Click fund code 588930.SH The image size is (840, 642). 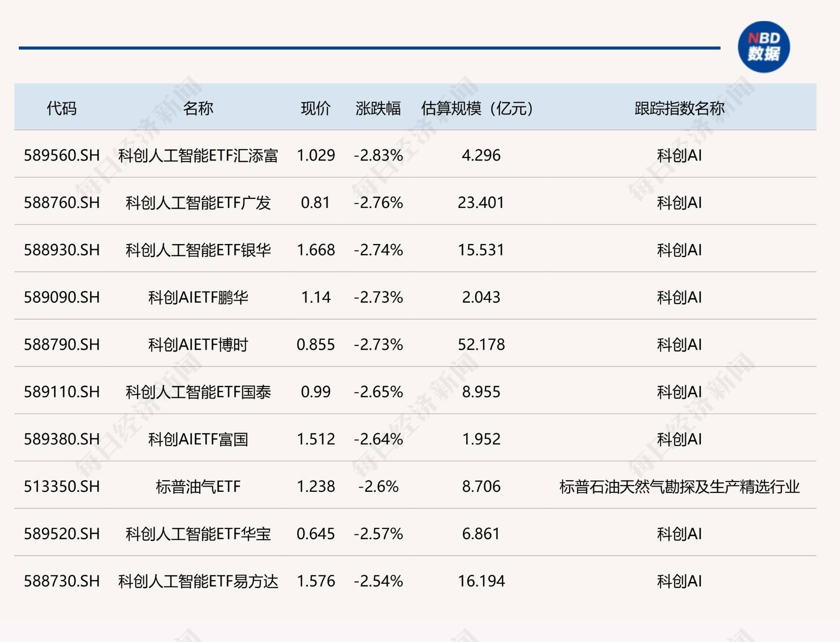(62, 250)
